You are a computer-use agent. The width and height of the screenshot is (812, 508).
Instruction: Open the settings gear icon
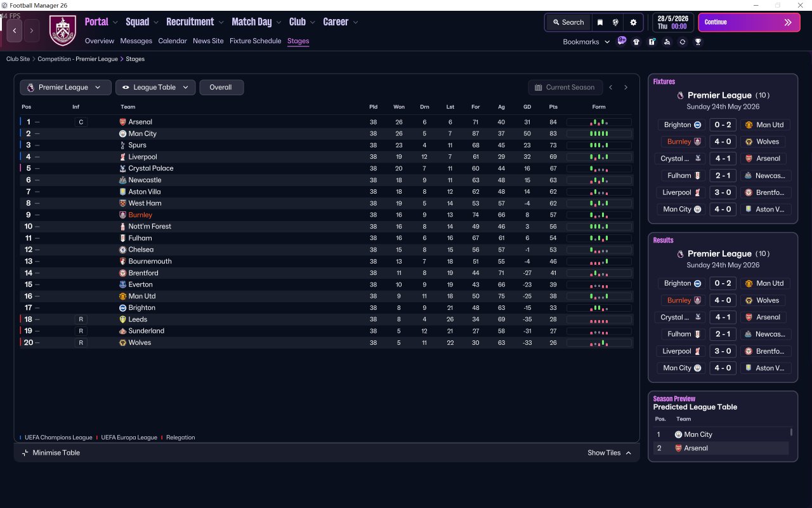point(633,22)
